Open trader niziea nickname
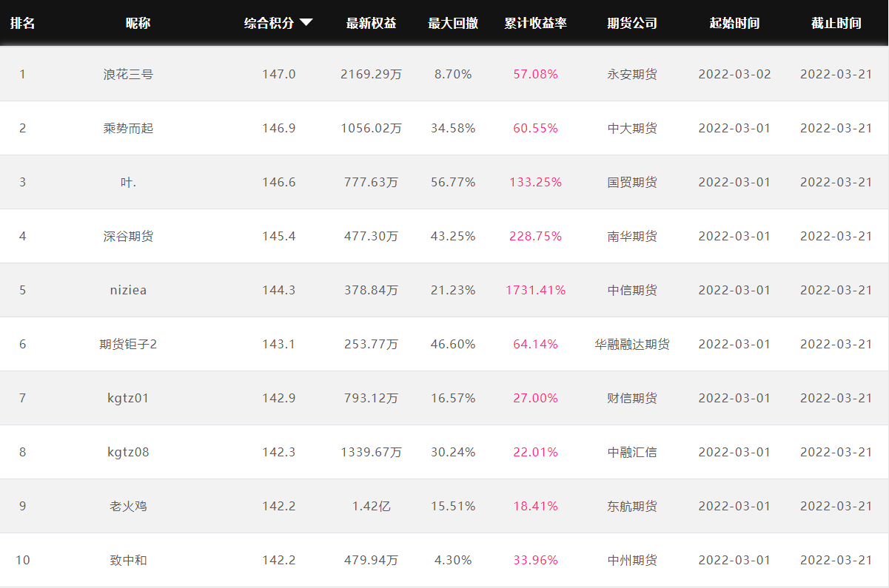 pyautogui.click(x=129, y=290)
